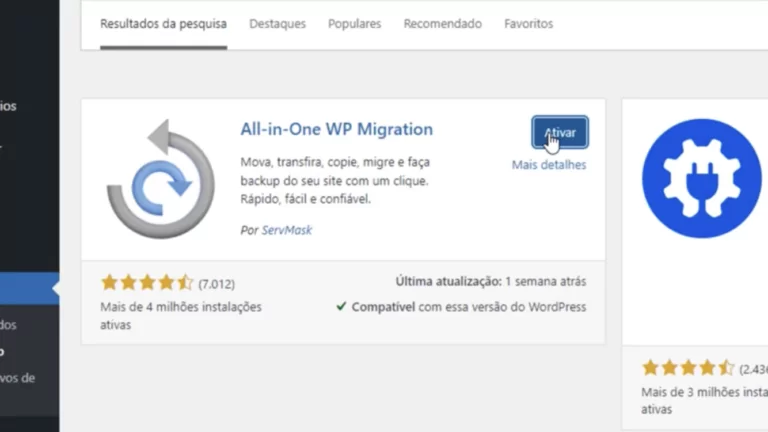Click the star rating of All-in-One WP Migration
Image resolution: width=768 pixels, height=432 pixels.
pos(147,283)
